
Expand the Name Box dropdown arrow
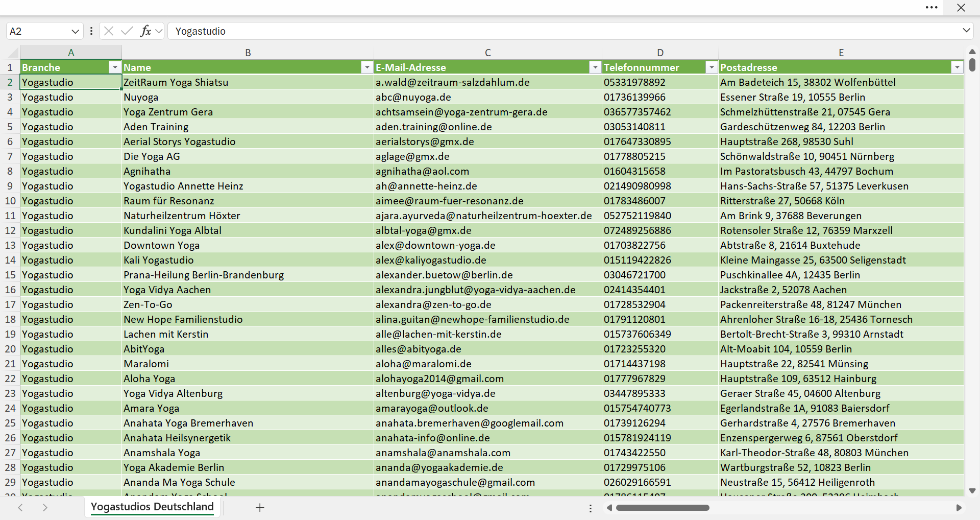[x=76, y=31]
